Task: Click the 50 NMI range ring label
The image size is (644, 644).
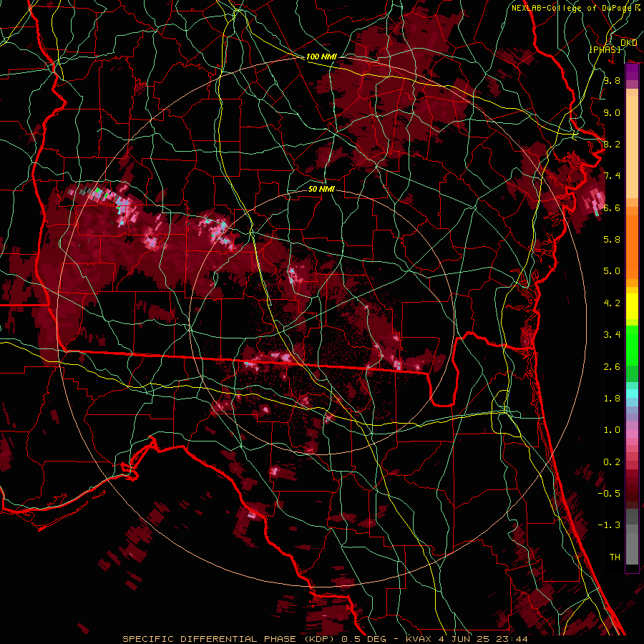Action: [321, 189]
